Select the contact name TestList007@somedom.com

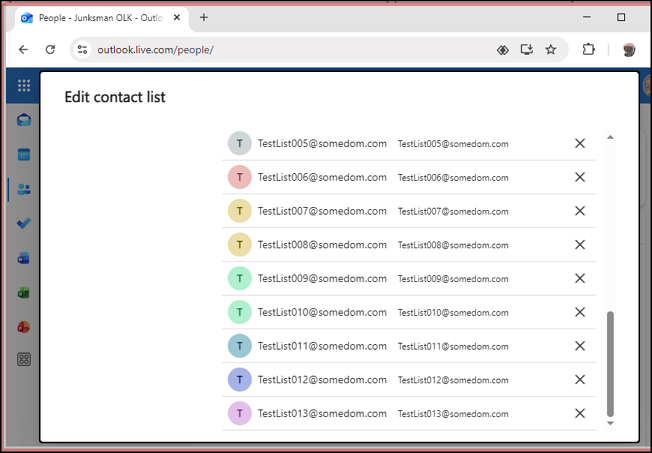tap(322, 211)
